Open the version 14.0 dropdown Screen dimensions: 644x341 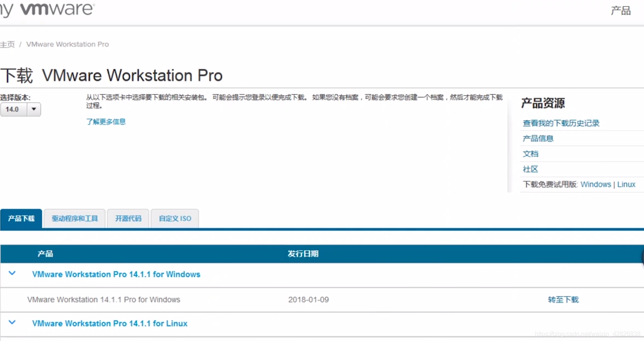point(20,110)
